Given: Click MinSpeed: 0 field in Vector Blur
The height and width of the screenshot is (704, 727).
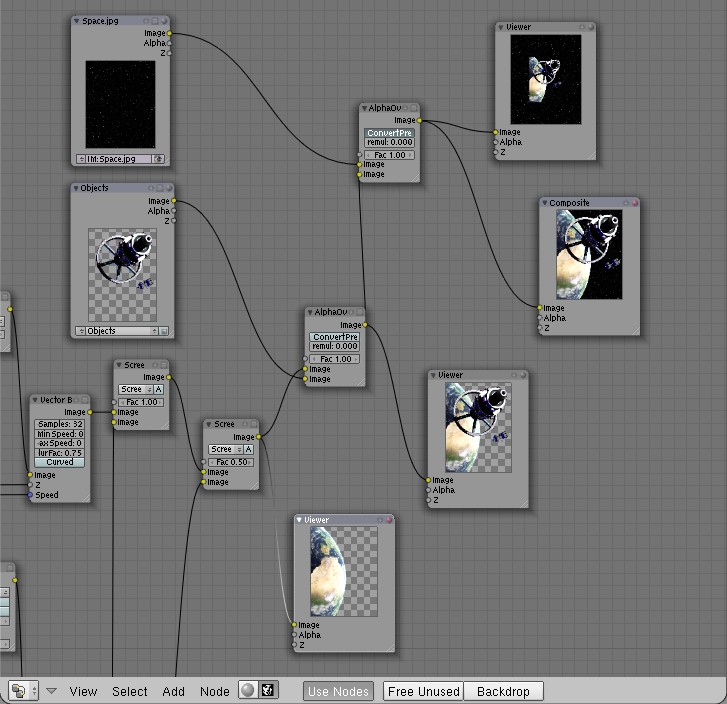Looking at the screenshot, I should coord(59,434).
